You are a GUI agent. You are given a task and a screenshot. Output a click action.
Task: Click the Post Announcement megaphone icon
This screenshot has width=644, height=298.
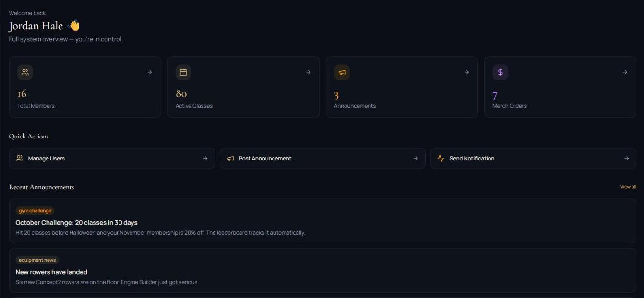click(230, 158)
